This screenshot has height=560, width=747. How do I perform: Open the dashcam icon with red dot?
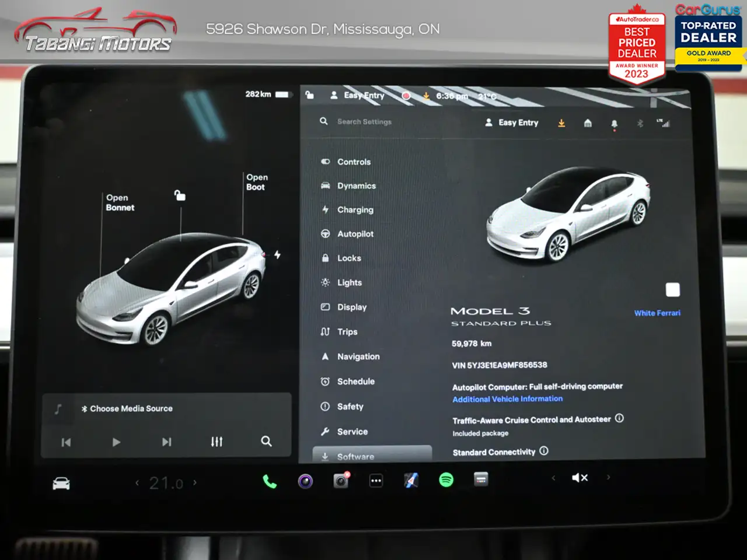(341, 480)
